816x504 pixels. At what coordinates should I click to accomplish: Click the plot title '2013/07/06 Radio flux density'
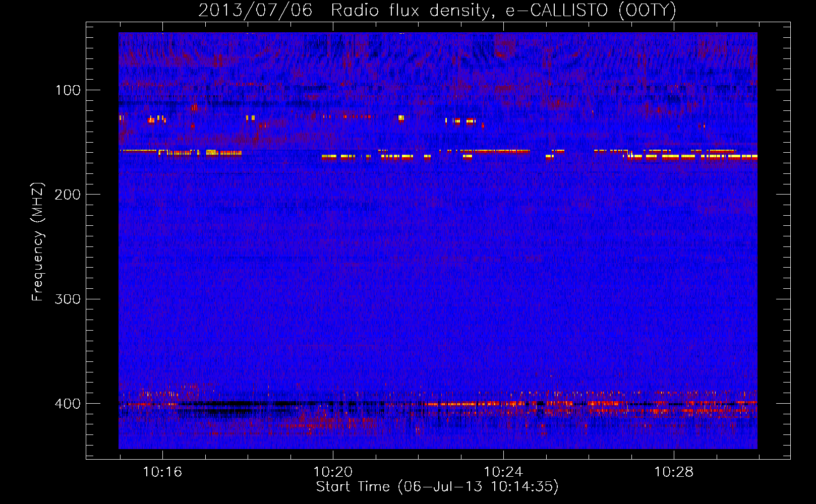(437, 11)
